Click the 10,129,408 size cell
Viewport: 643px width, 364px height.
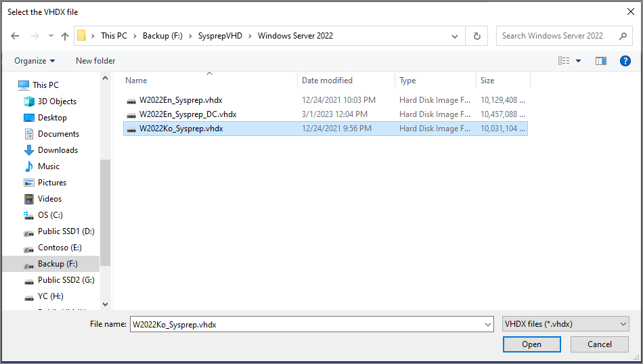click(x=503, y=100)
